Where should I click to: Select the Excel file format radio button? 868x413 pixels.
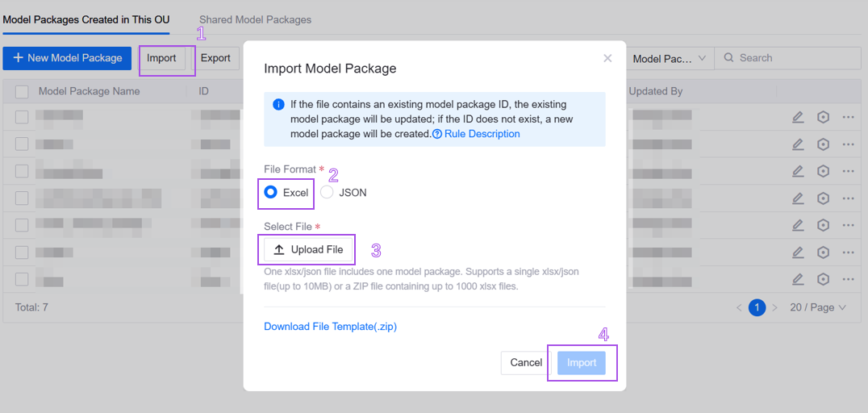point(271,193)
